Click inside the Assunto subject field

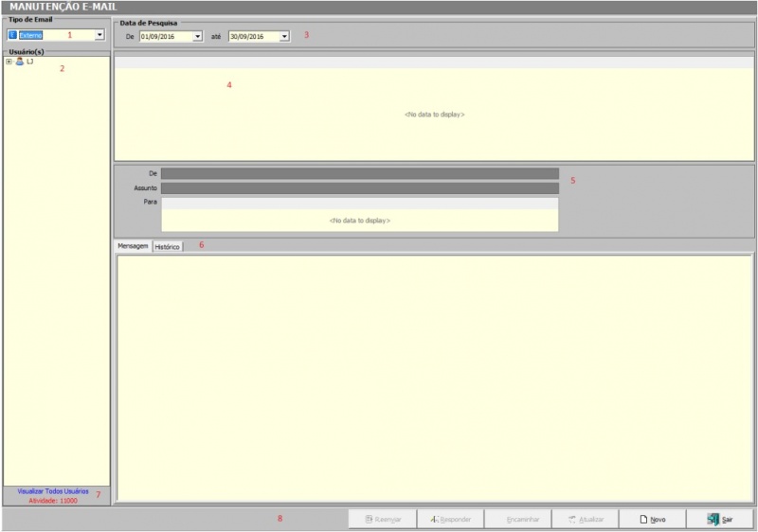[359, 188]
